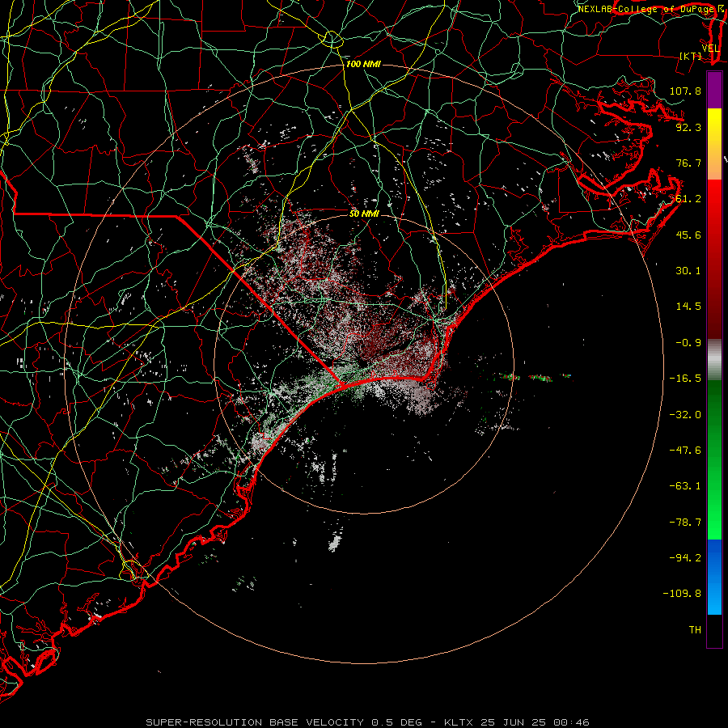
Task: Click the TH threshold label
Action: click(695, 630)
